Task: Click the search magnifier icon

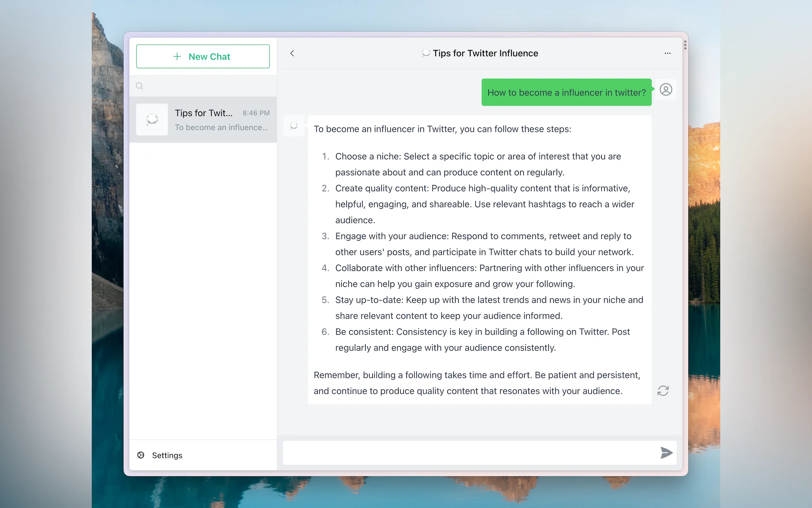Action: coord(140,86)
